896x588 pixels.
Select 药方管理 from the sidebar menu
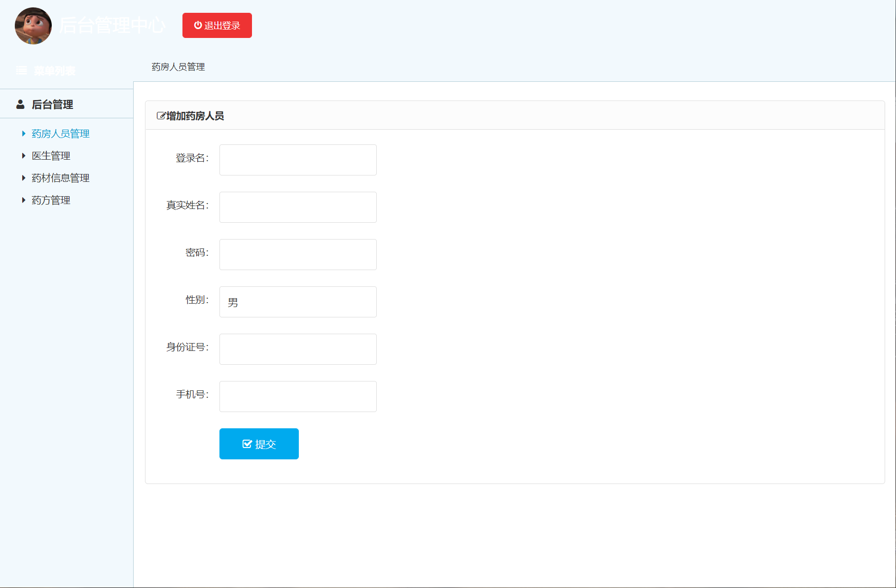(50, 200)
